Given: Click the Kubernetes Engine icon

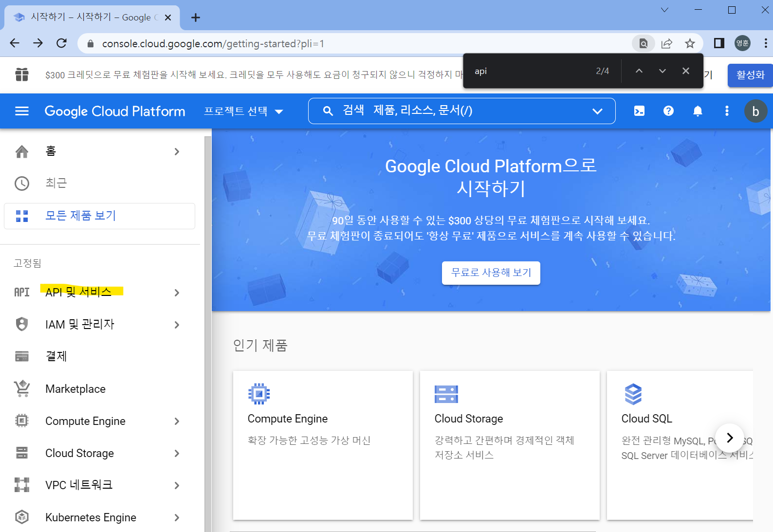Looking at the screenshot, I should click(x=22, y=517).
